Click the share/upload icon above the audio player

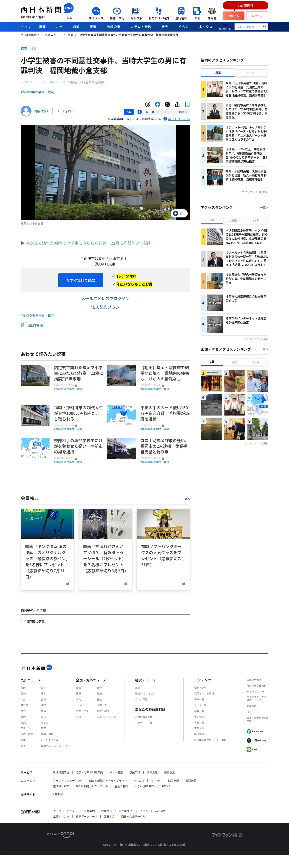[x=177, y=105]
